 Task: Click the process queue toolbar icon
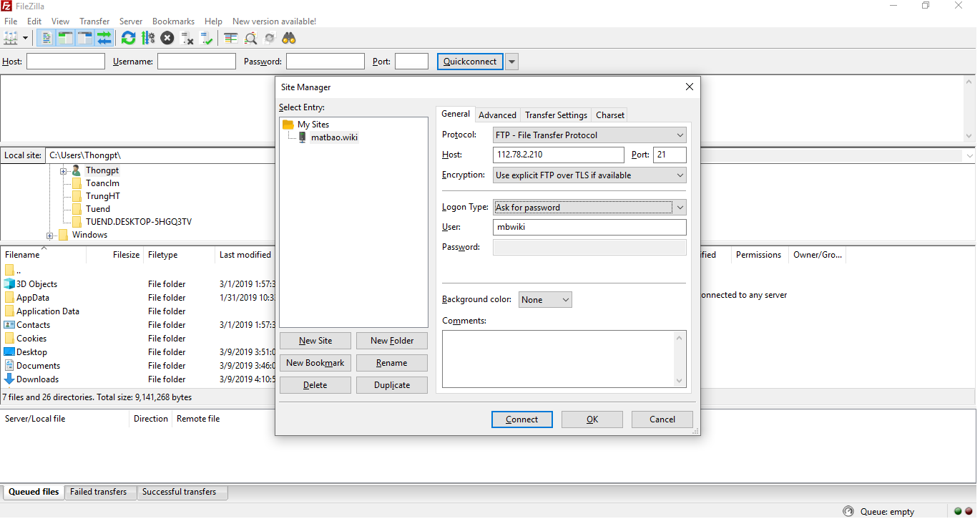point(148,38)
